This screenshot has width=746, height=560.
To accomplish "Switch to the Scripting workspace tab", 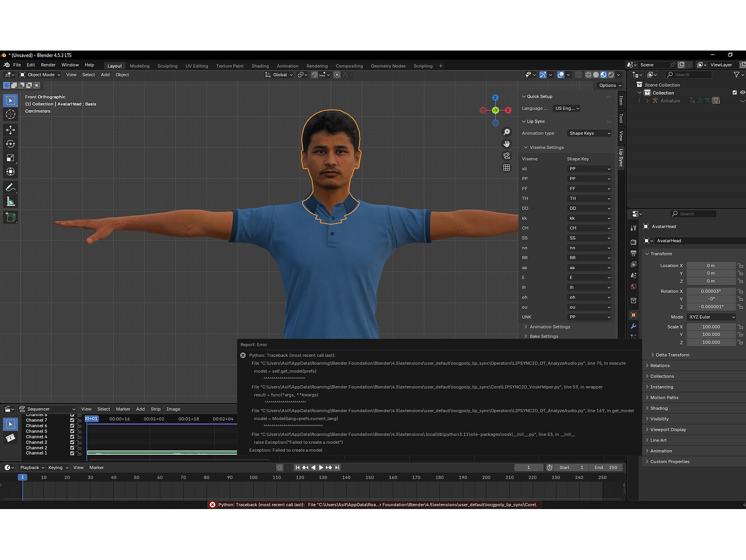I will [423, 66].
